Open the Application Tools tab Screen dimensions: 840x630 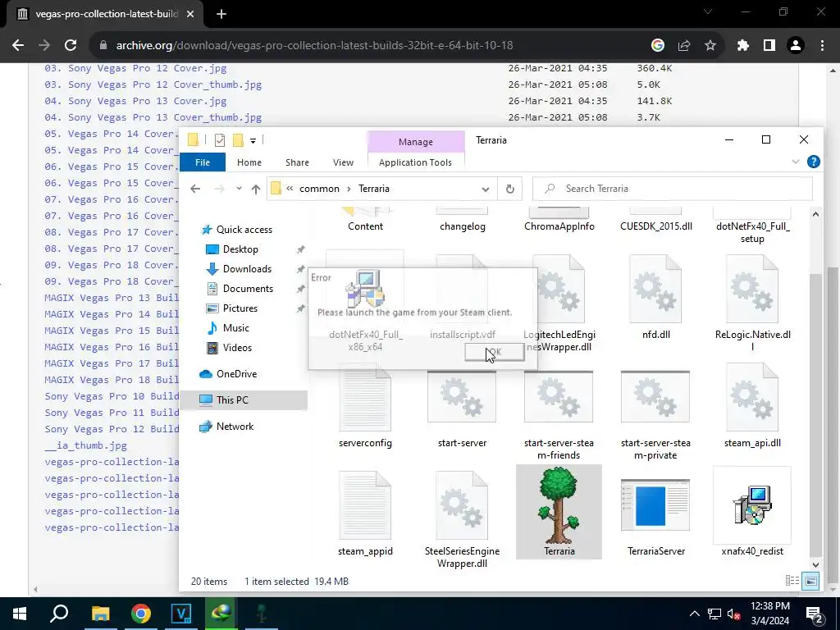(415, 162)
